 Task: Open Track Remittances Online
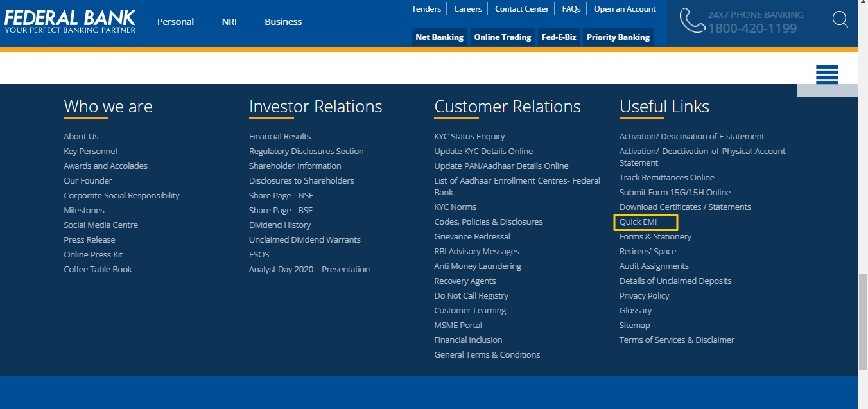click(x=667, y=177)
